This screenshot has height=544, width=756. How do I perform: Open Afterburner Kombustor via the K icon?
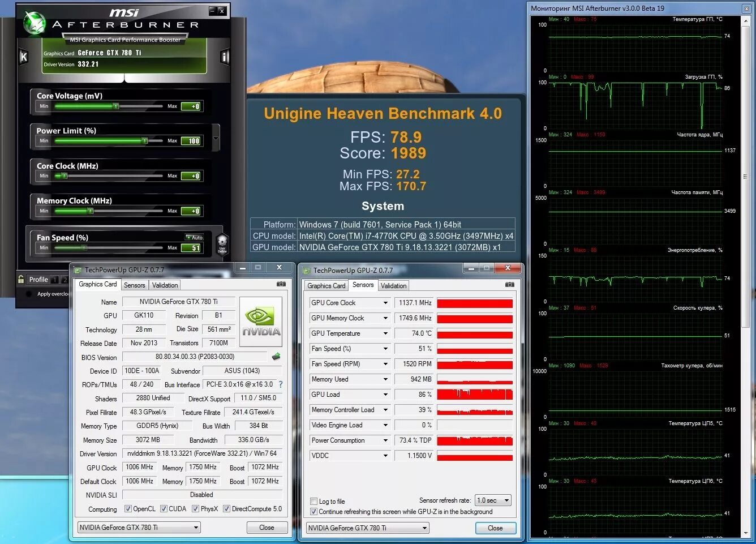click(23, 56)
